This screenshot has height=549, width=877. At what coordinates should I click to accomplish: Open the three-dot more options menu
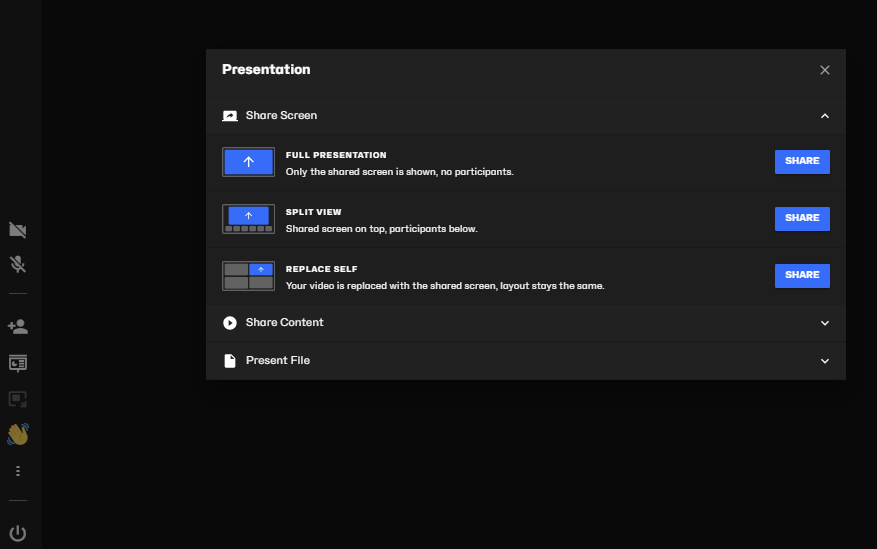(x=18, y=471)
